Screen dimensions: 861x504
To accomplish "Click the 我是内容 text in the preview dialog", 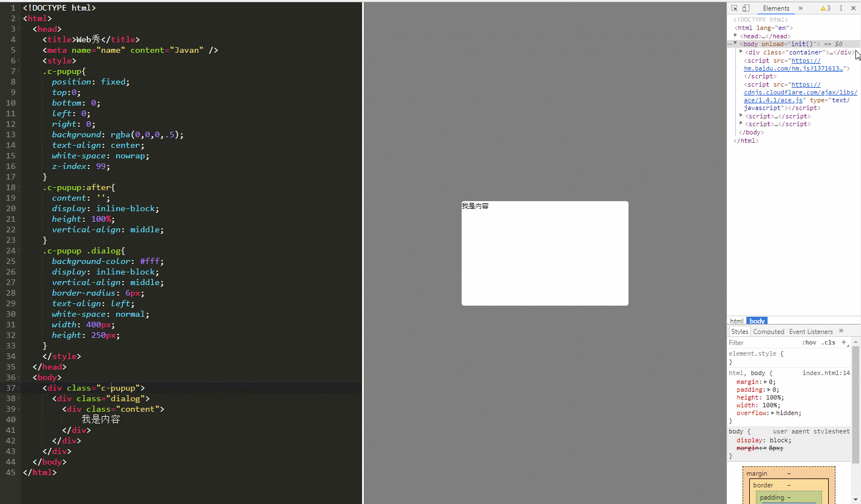I will click(475, 206).
